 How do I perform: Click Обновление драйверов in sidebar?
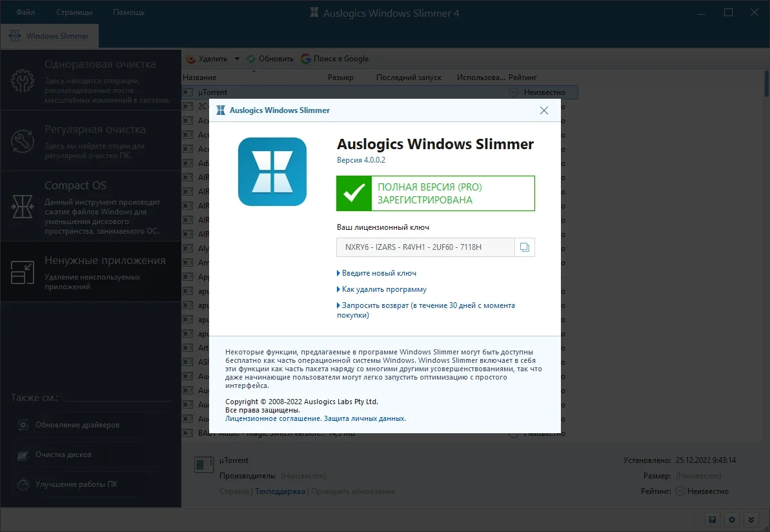(77, 425)
